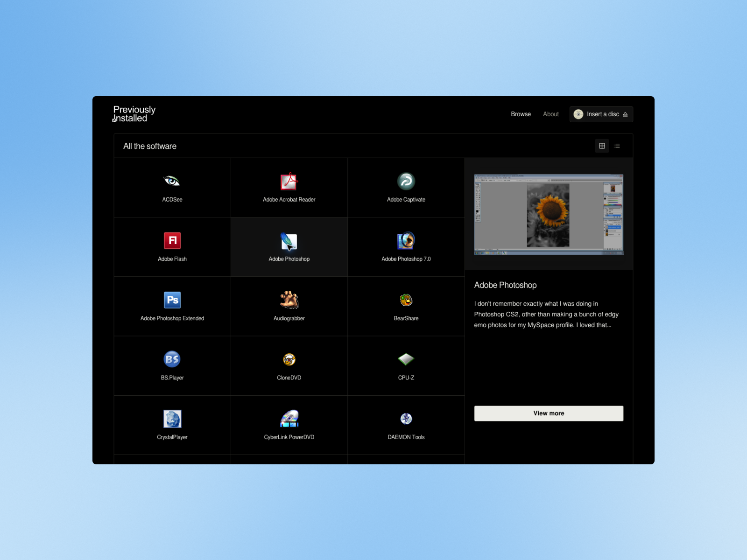Switch to list view layout

(x=617, y=146)
